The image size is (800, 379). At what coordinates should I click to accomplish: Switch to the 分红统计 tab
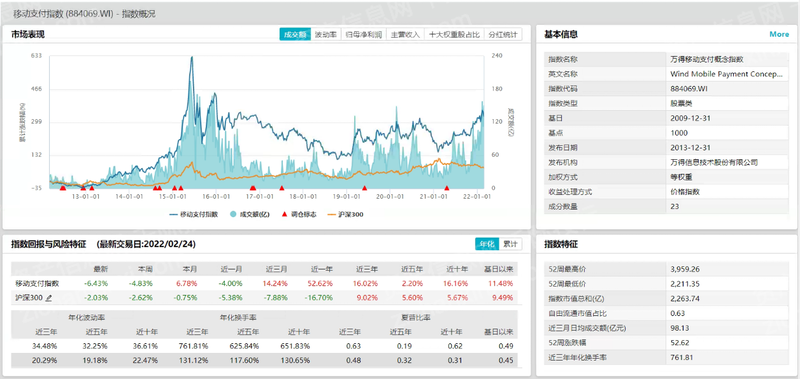coord(503,35)
